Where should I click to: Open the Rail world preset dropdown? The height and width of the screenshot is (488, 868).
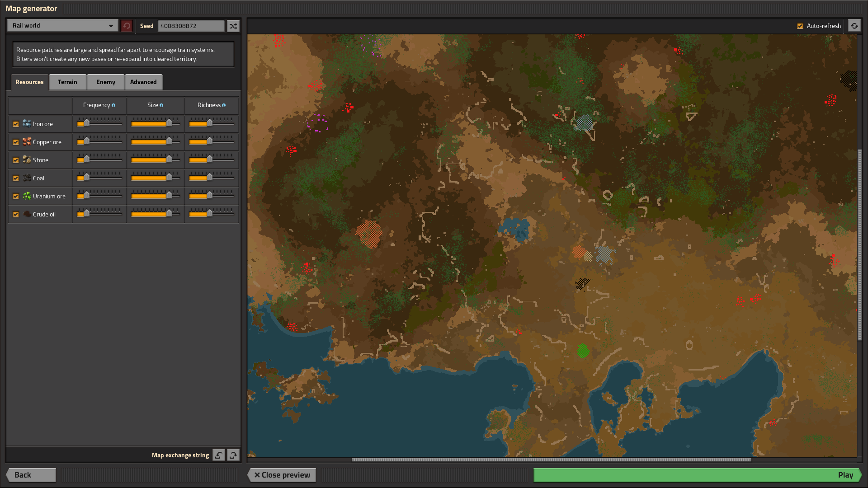pos(62,26)
